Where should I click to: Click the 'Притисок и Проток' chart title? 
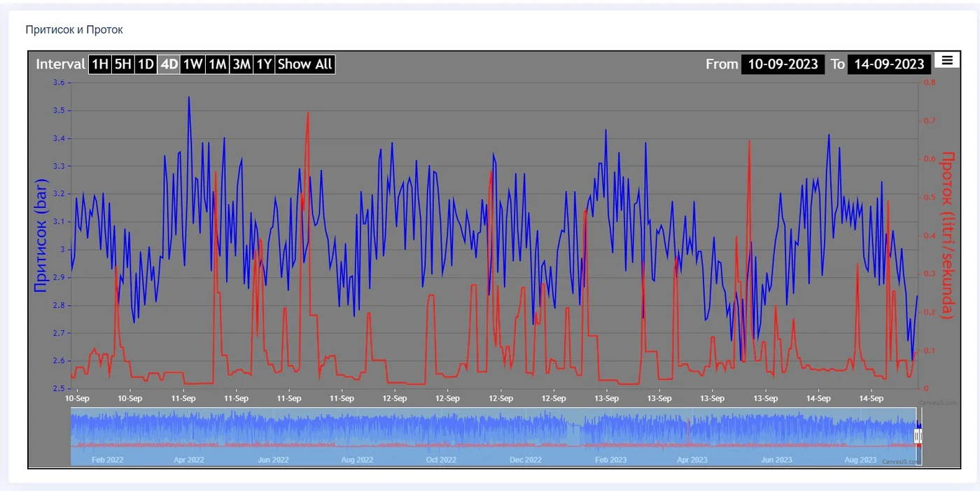point(74,30)
